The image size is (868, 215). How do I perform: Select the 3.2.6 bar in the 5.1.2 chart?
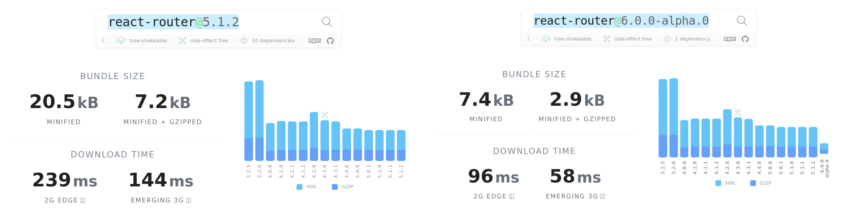point(259,121)
